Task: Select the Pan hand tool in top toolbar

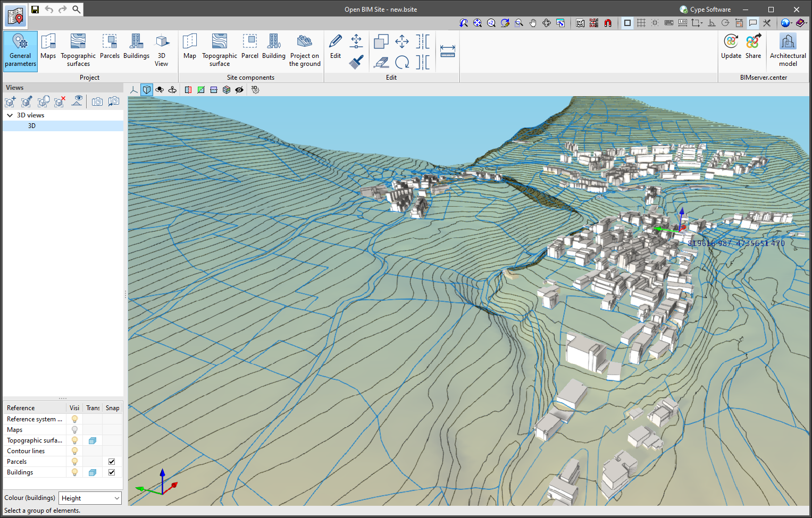Action: click(x=533, y=22)
